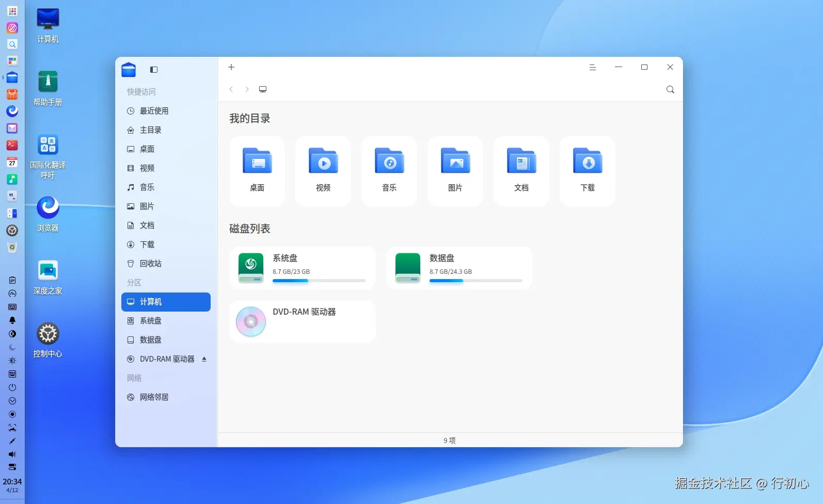
Task: Open the brightness tray icon
Action: click(x=12, y=361)
